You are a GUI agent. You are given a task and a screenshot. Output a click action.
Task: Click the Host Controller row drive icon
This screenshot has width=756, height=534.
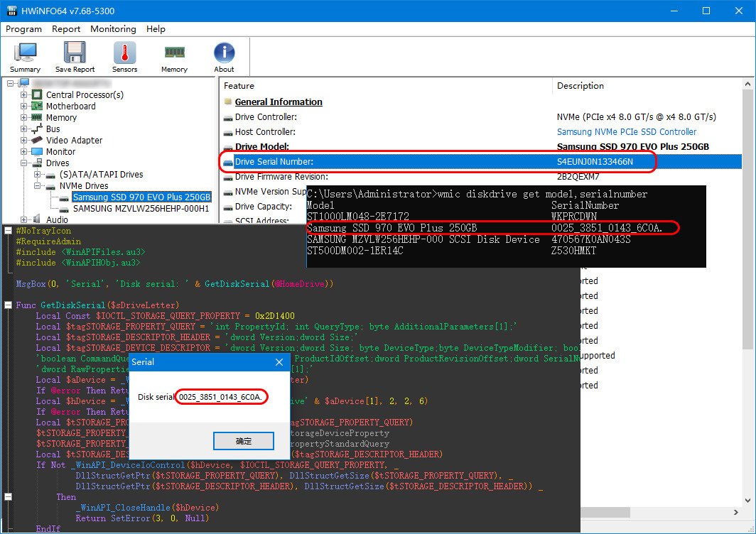pos(228,133)
